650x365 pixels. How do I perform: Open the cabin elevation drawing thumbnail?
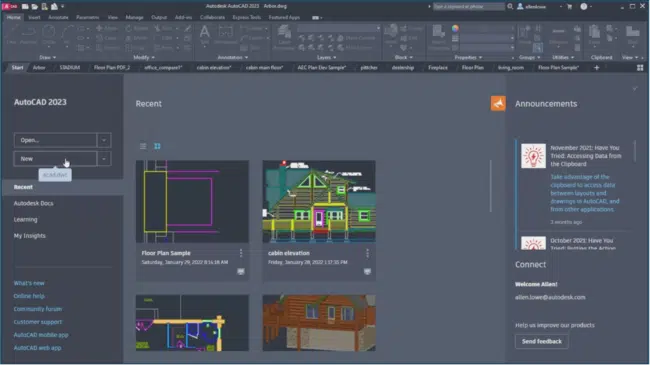click(x=319, y=201)
